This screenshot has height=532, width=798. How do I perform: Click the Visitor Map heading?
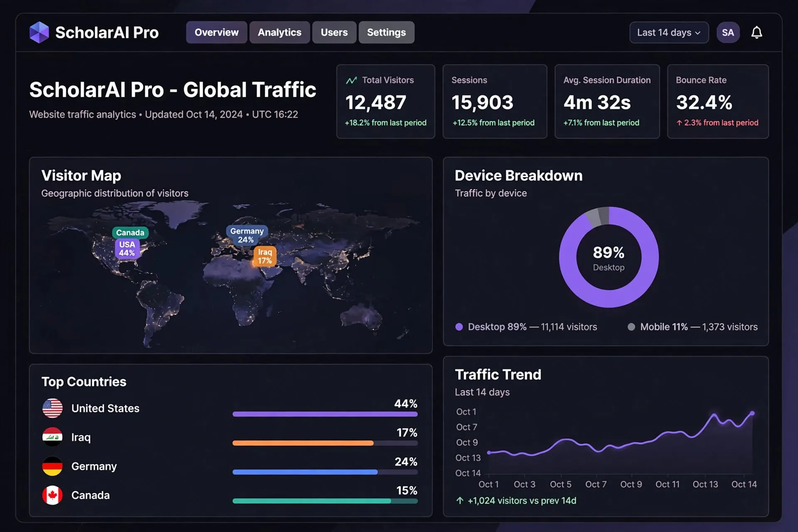coord(81,176)
